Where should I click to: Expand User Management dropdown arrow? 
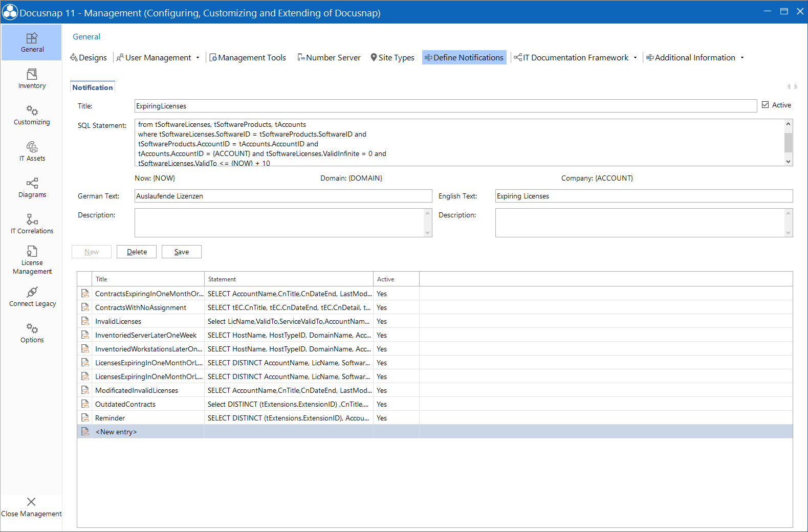[198, 58]
